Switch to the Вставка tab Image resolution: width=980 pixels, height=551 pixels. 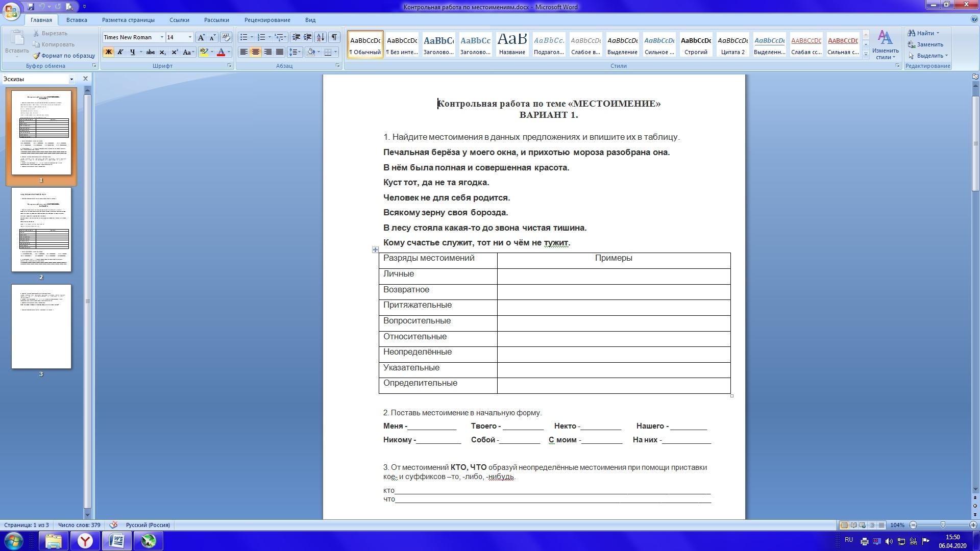[x=77, y=20]
